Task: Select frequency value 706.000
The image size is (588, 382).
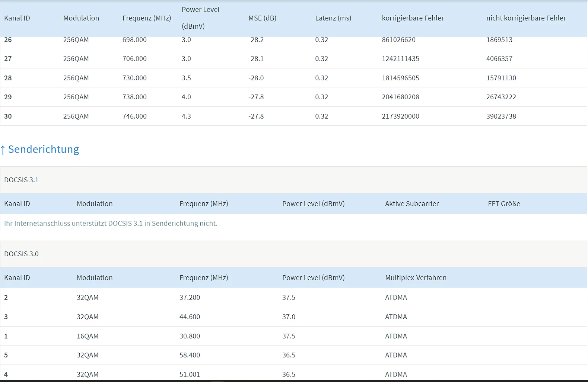Action: tap(134, 59)
